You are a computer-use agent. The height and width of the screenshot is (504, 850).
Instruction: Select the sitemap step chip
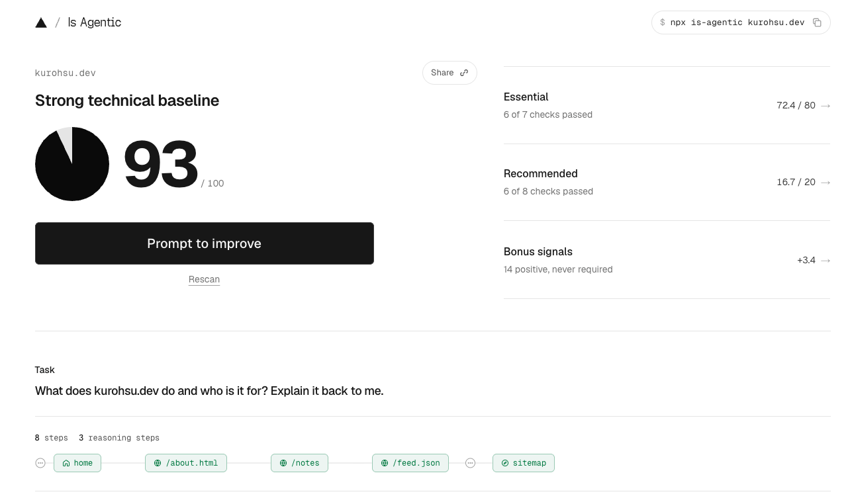[x=524, y=463]
